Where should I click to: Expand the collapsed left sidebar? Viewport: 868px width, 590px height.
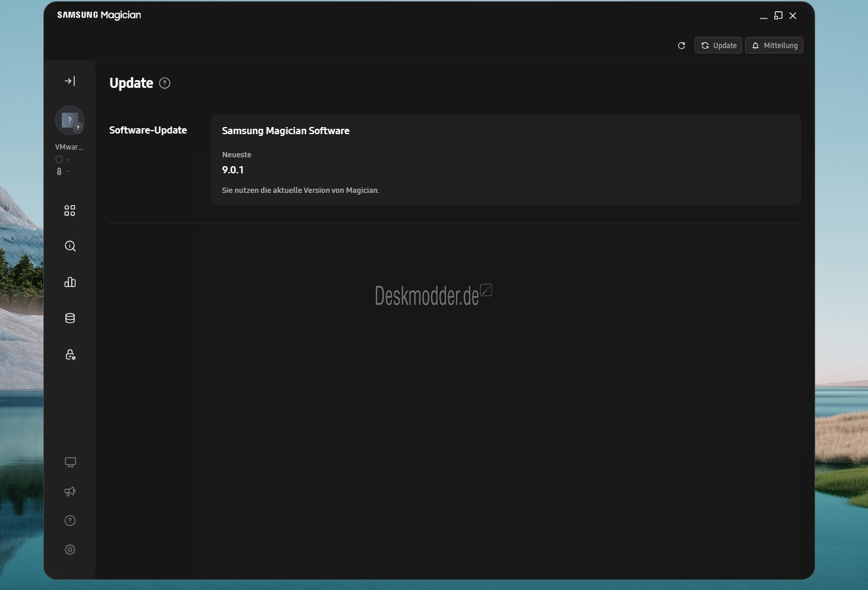tap(69, 81)
